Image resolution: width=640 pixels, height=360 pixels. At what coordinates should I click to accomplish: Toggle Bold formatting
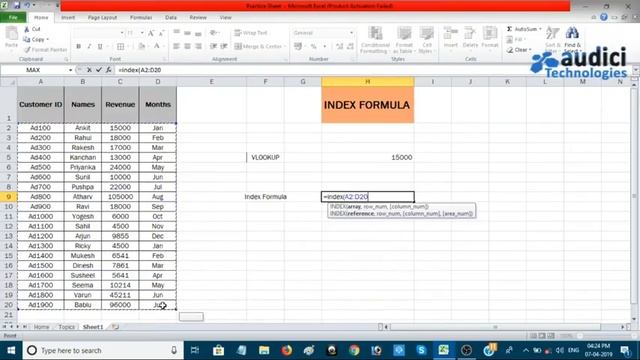[78, 47]
